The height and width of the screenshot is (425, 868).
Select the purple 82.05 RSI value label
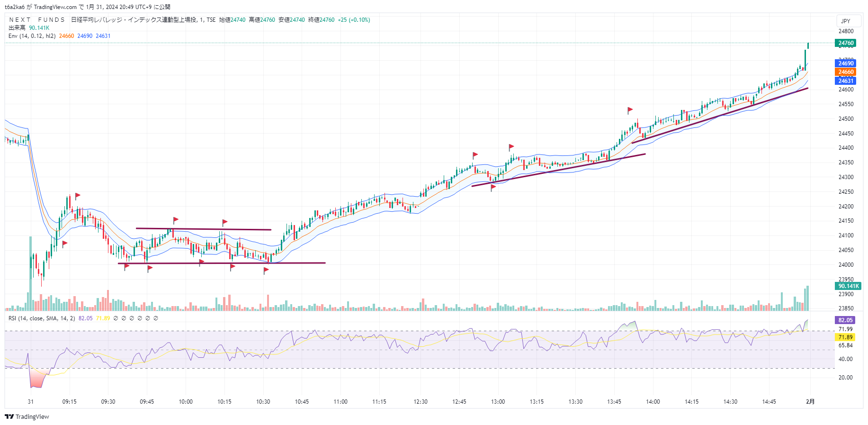click(x=845, y=320)
